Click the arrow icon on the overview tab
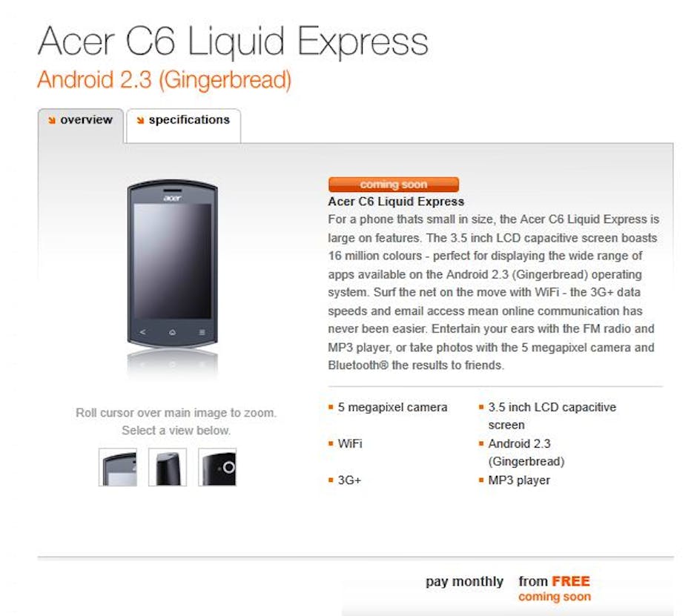This screenshot has width=697, height=616. pos(52,120)
